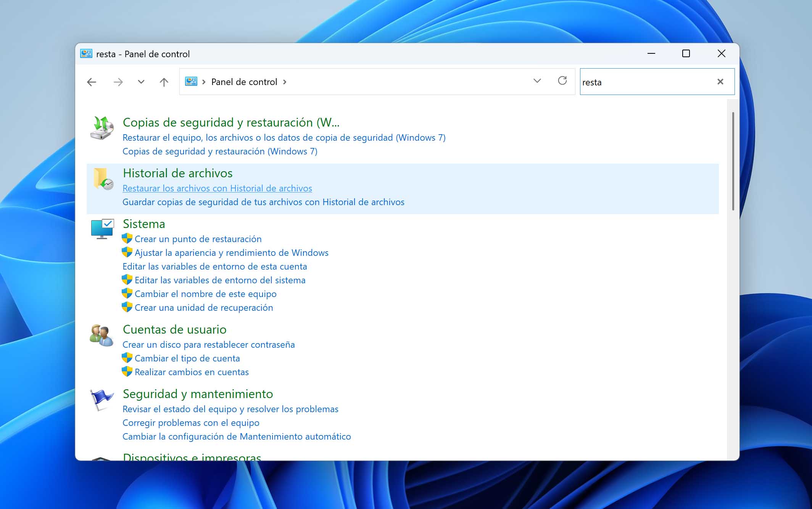Click Panel de control in the address breadcrumb
This screenshot has height=509, width=812.
coord(244,82)
